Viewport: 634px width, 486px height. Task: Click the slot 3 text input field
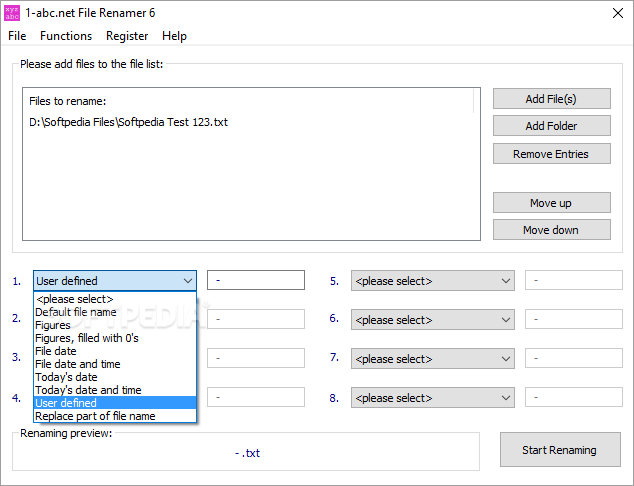point(256,358)
